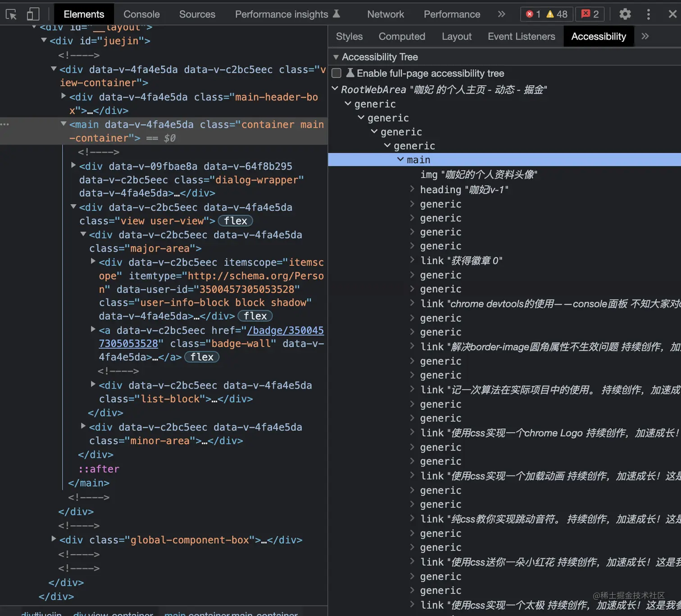681x616 pixels.
Task: Click the div.view-container breadcrumb
Action: coord(113,613)
